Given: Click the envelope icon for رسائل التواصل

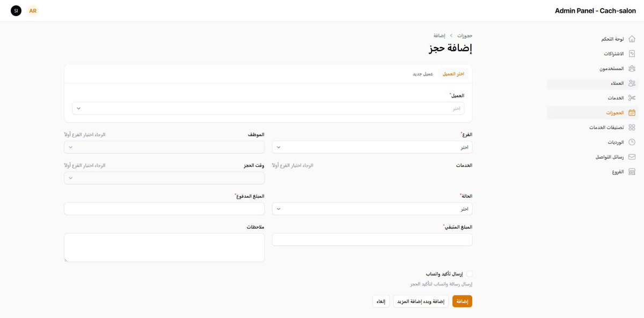Looking at the screenshot, I should (x=632, y=157).
